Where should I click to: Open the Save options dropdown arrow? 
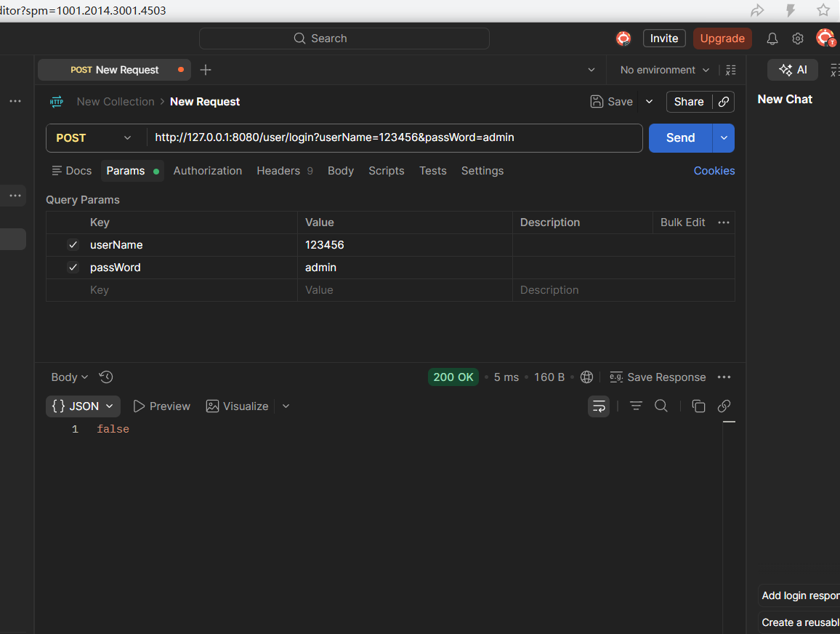[650, 102]
